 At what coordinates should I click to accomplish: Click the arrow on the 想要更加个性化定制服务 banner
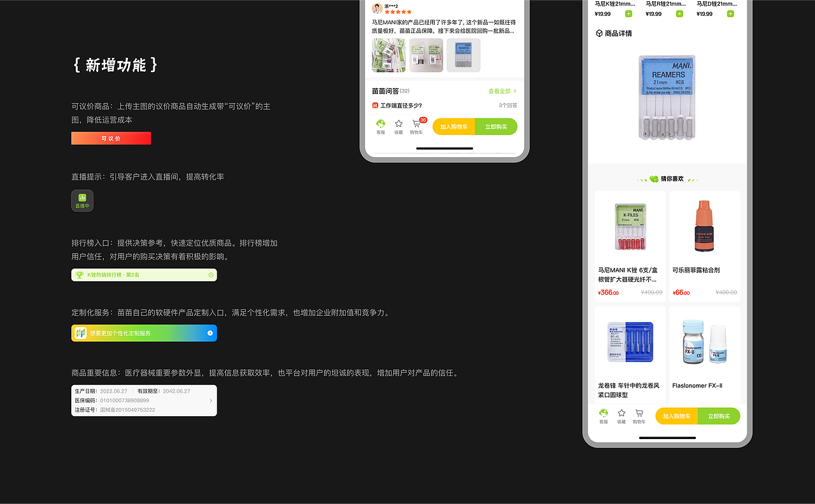coord(210,333)
